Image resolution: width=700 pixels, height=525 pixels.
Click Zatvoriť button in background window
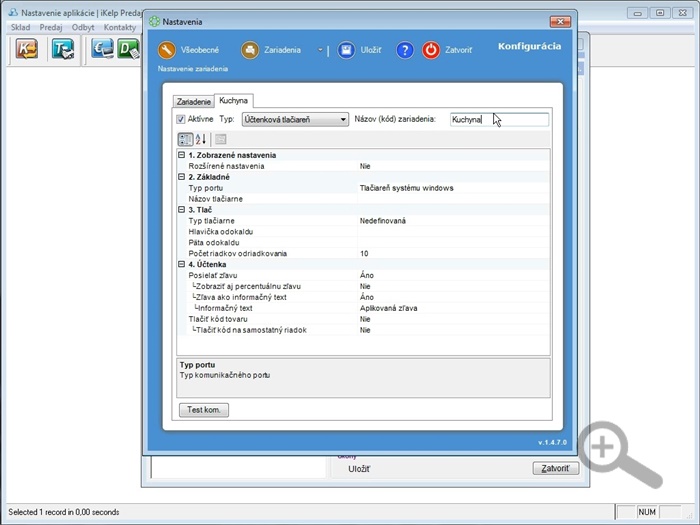[555, 468]
